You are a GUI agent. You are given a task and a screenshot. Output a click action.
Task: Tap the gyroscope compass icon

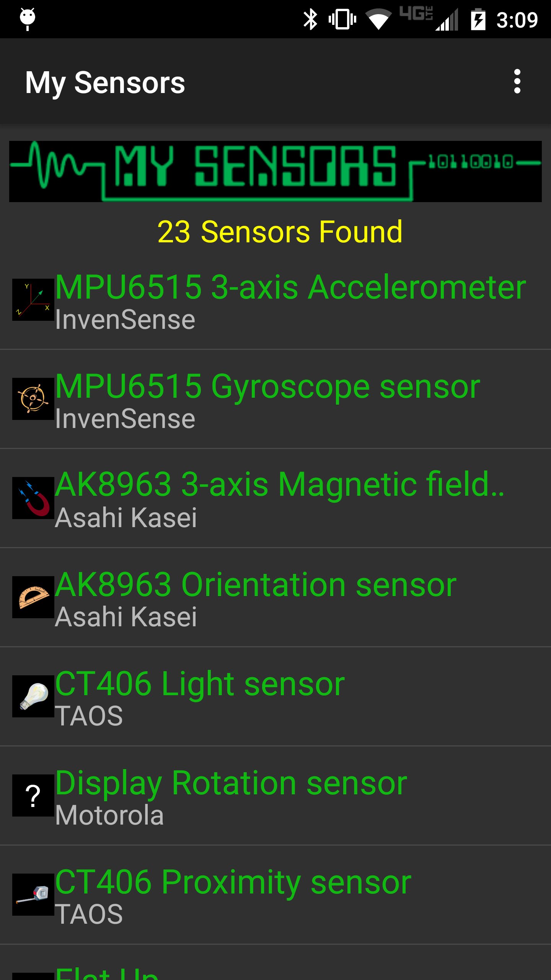click(x=33, y=399)
